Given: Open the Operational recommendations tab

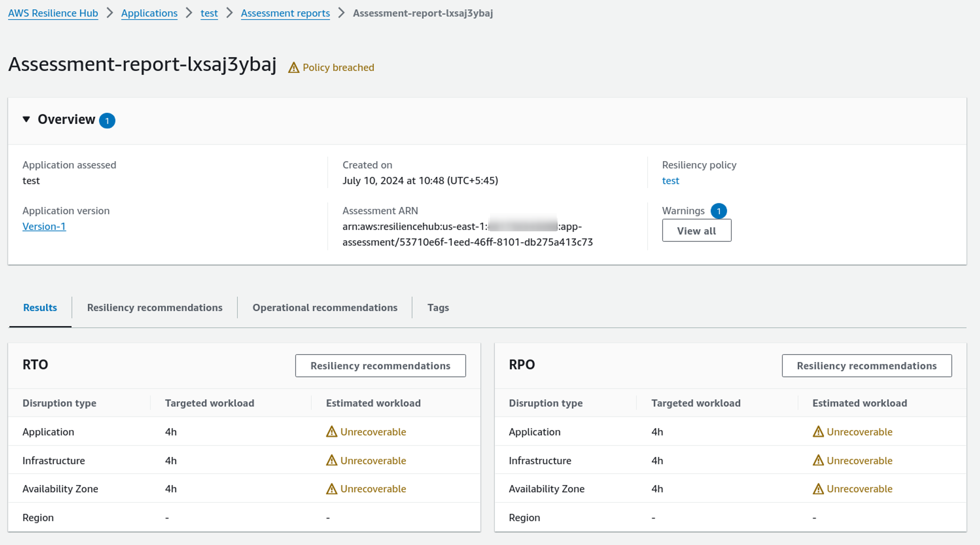Looking at the screenshot, I should (x=325, y=308).
